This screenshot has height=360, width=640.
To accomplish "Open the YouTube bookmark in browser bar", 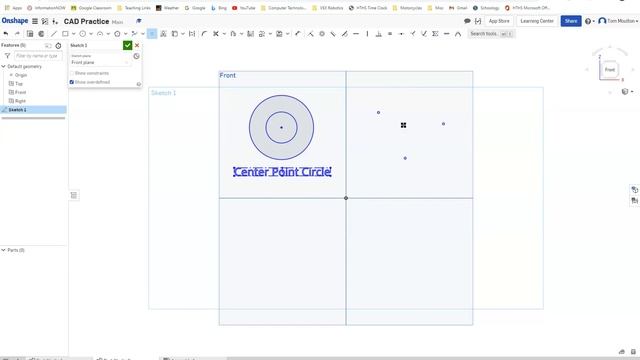I will pyautogui.click(x=244, y=8).
